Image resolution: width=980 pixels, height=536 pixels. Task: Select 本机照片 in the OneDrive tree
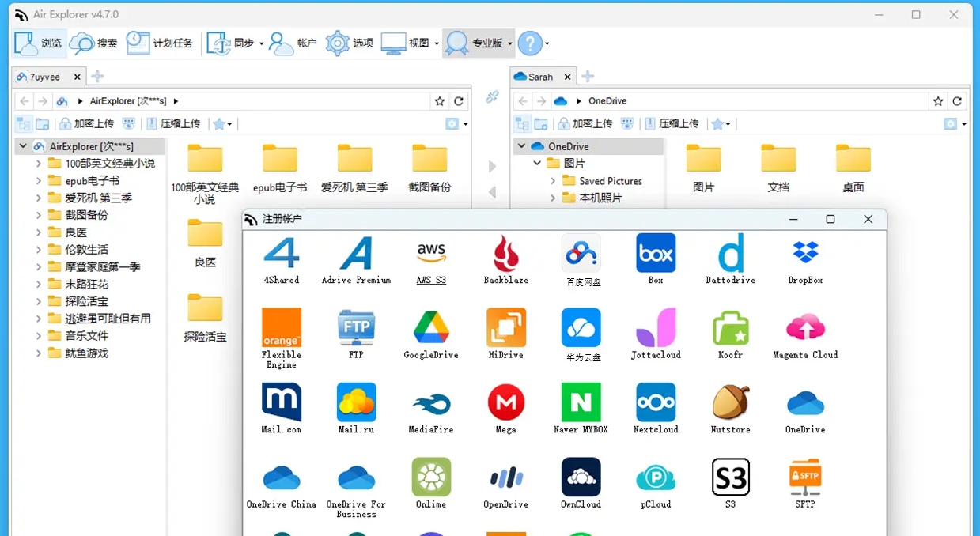pos(600,198)
